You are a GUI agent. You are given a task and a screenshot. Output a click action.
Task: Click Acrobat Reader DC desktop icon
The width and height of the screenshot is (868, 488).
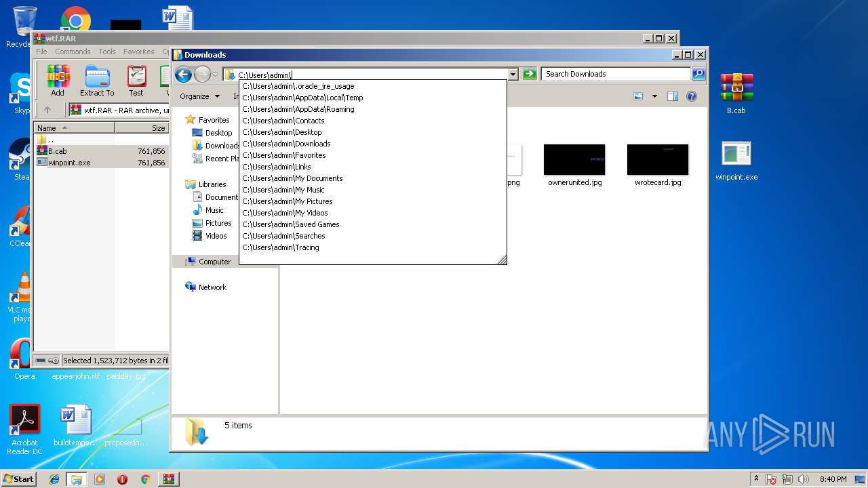coord(24,430)
